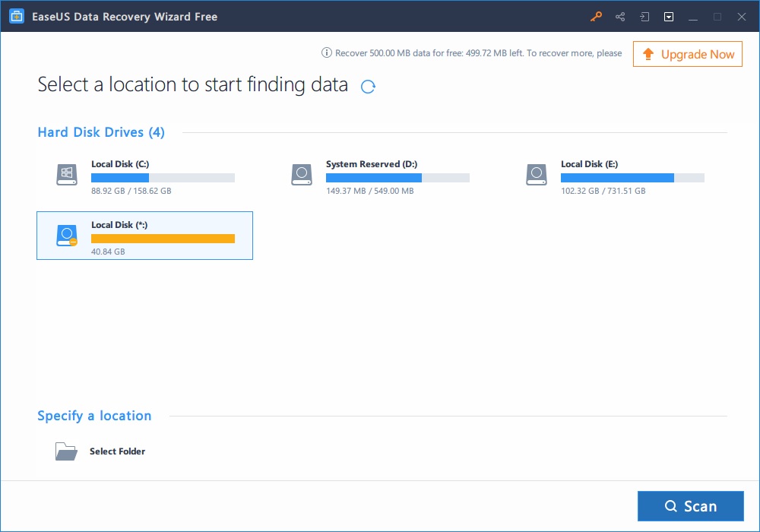
Task: Click the "Specify a location" heading
Action: 94,416
